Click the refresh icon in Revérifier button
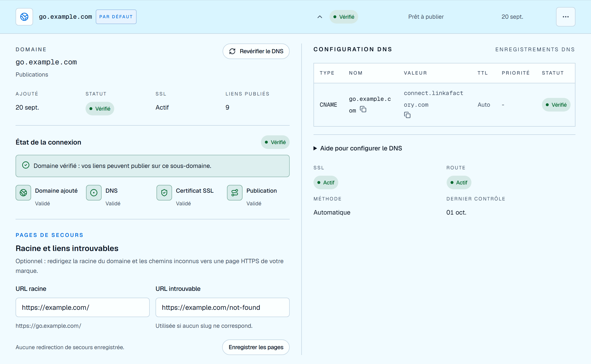The width and height of the screenshot is (591, 364). point(232,51)
